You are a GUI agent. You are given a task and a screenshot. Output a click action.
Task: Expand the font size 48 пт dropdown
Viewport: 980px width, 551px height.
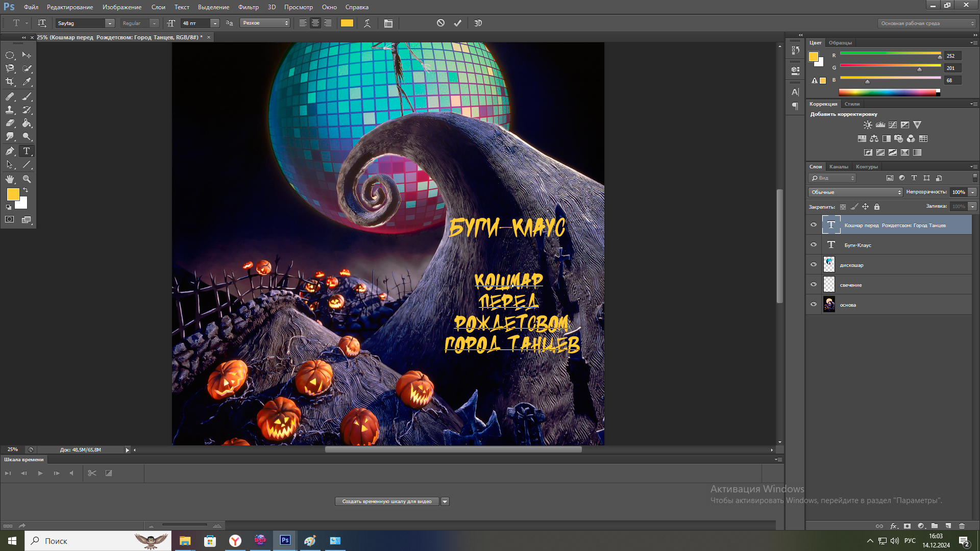point(215,23)
